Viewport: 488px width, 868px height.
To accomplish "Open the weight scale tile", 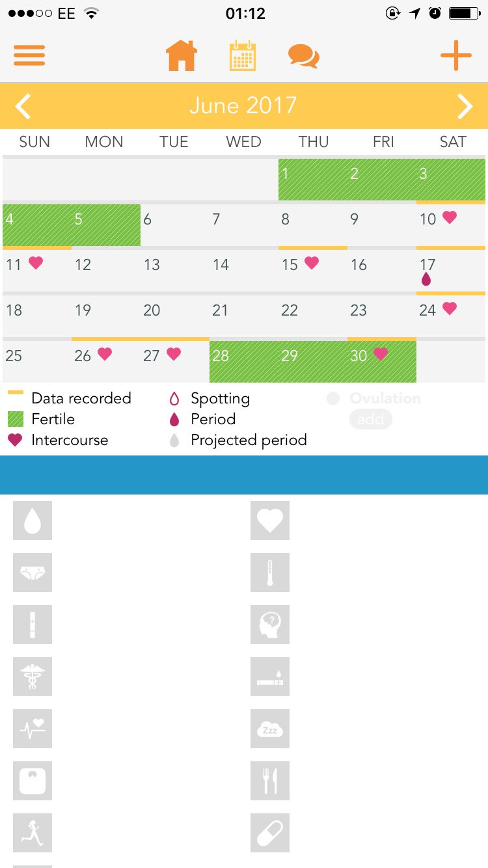I will [33, 781].
